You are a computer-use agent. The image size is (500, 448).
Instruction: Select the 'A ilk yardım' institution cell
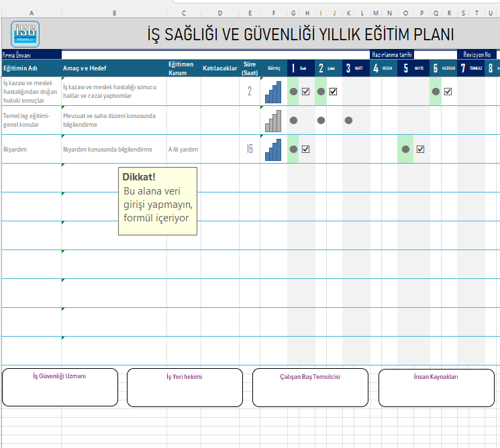point(184,149)
